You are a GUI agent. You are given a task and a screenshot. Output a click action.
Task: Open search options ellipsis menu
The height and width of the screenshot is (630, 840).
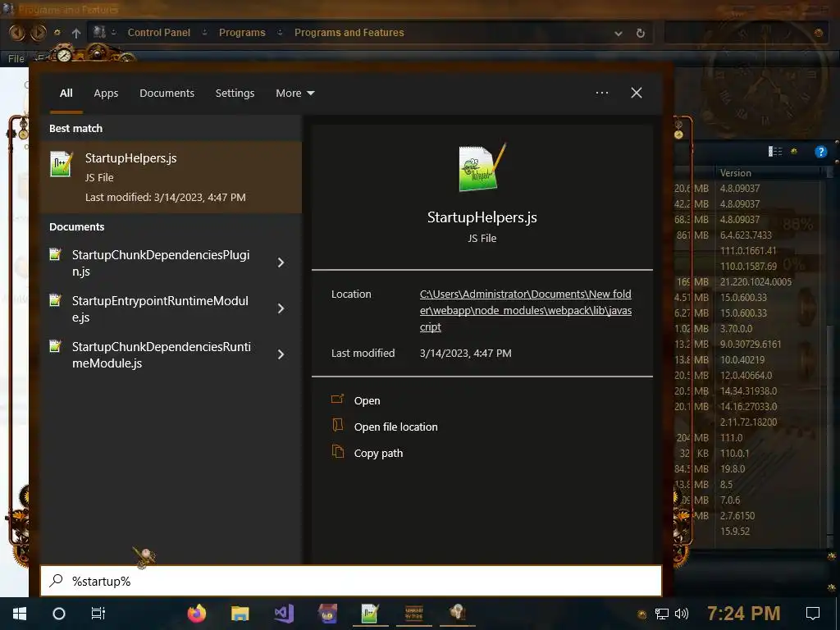tap(602, 93)
